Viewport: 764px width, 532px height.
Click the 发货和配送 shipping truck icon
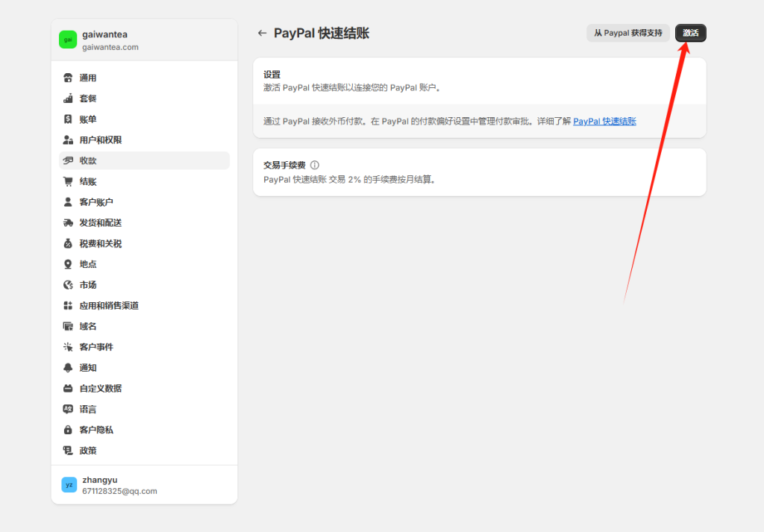[x=67, y=222]
